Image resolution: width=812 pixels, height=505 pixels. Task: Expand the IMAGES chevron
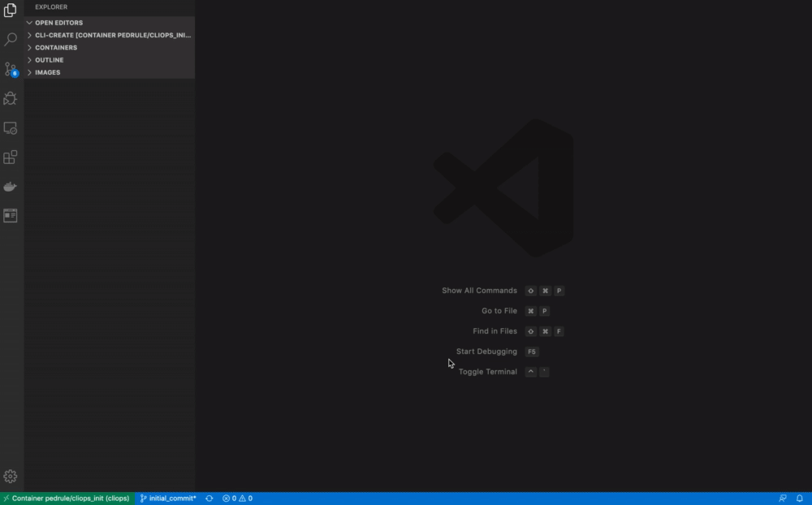coord(29,72)
